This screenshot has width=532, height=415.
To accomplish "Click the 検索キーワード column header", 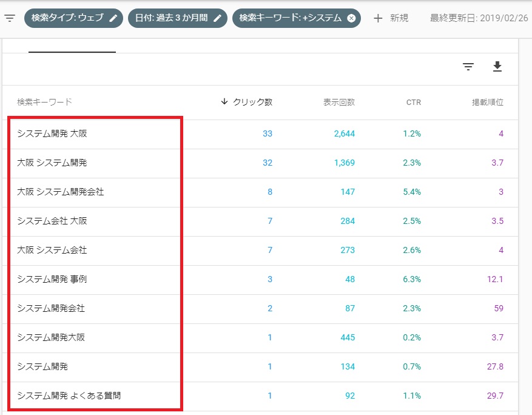I will (44, 102).
